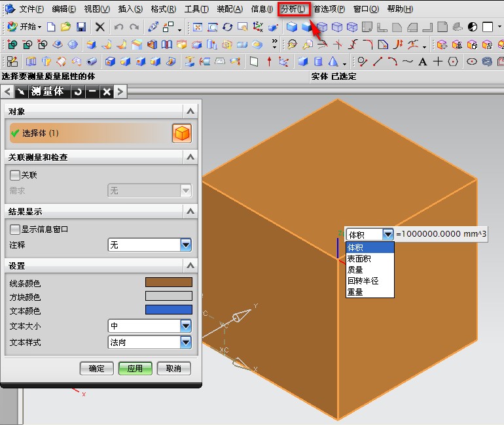Click the Subtract boolean icon with minus
The width and height of the screenshot is (504, 425).
point(27,44)
